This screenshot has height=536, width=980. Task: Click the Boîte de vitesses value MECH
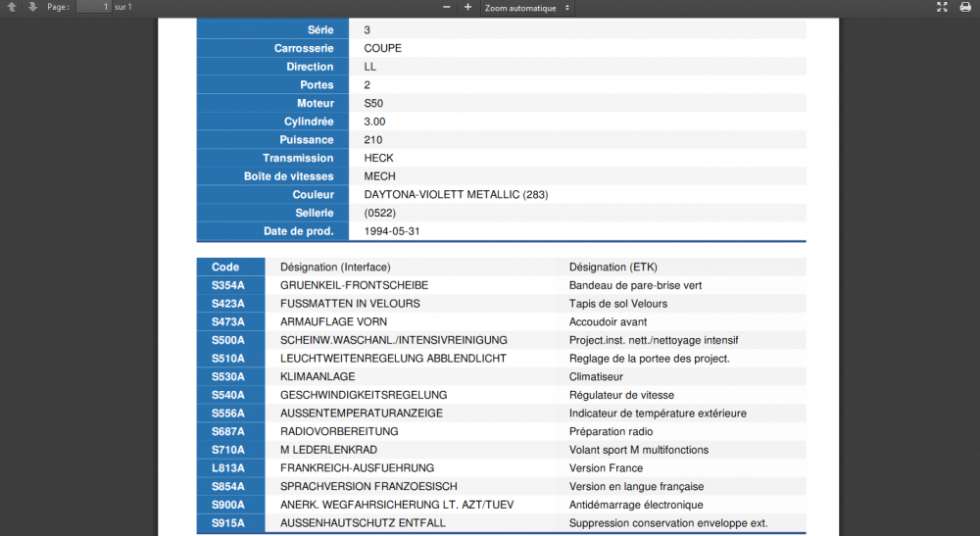point(379,176)
